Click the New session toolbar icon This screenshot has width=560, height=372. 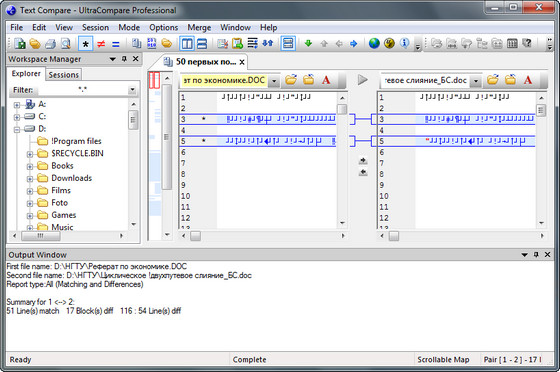click(x=20, y=44)
